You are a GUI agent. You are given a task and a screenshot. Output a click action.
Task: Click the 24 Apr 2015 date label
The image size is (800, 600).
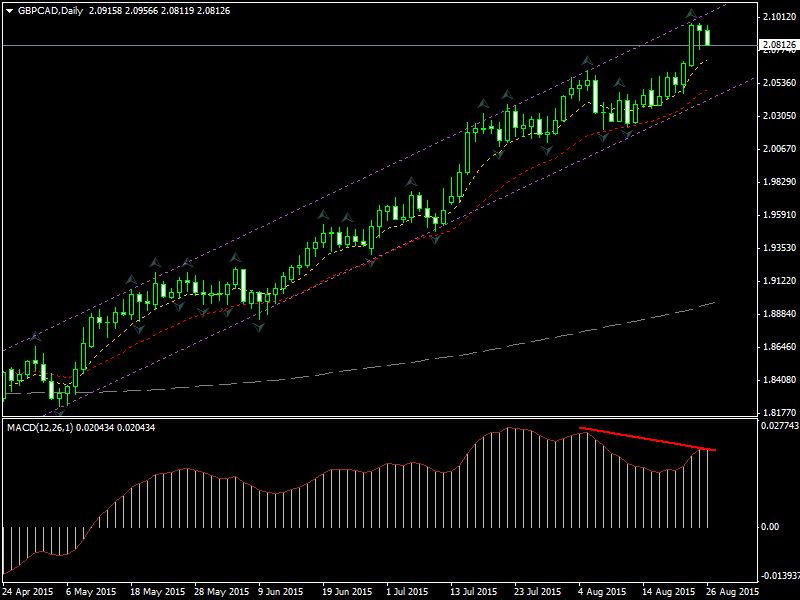[x=28, y=592]
